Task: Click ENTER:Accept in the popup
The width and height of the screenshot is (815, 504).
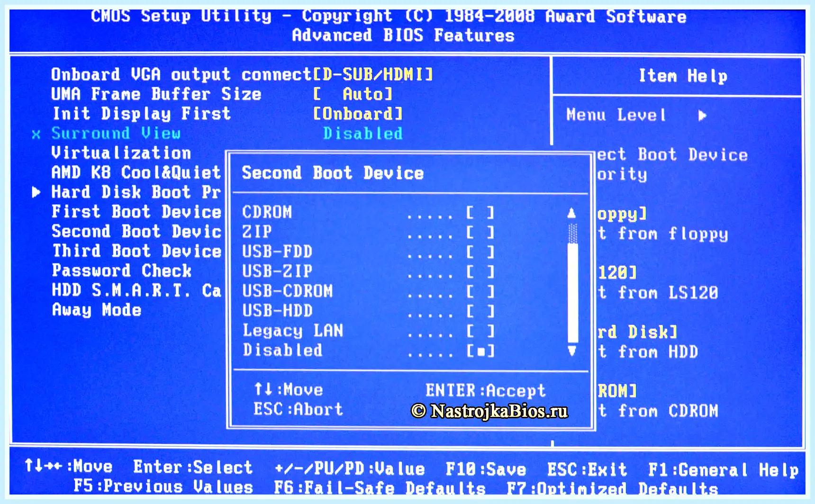Action: pyautogui.click(x=486, y=390)
